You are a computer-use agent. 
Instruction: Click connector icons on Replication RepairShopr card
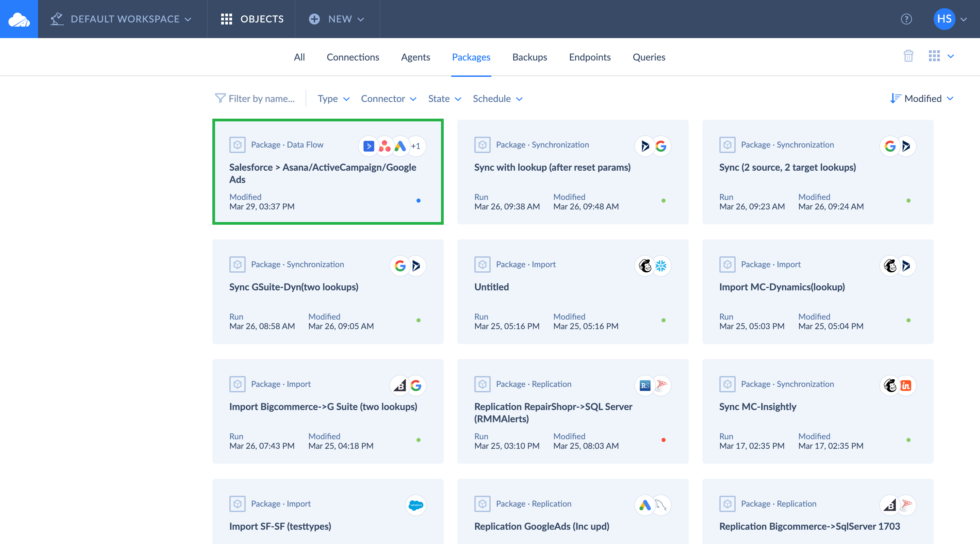pyautogui.click(x=653, y=386)
